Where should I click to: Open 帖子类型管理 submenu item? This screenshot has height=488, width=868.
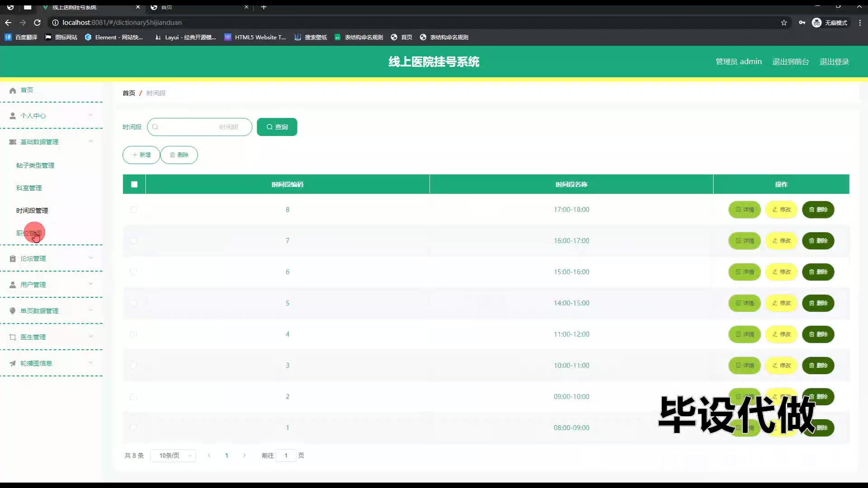click(x=35, y=165)
